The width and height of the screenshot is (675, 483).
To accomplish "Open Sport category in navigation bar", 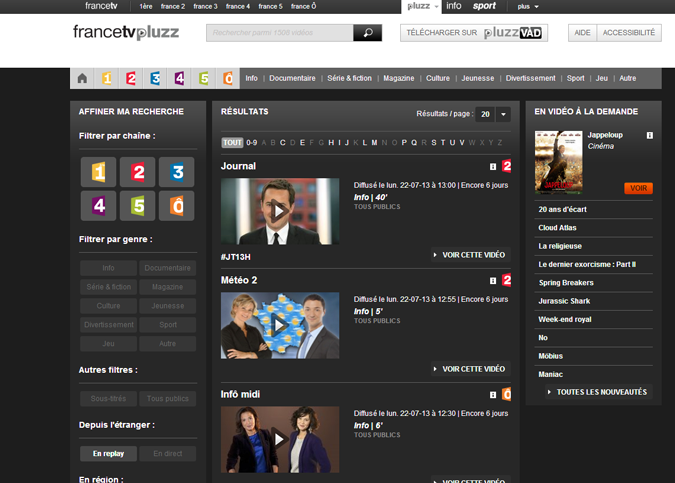I will coord(576,78).
